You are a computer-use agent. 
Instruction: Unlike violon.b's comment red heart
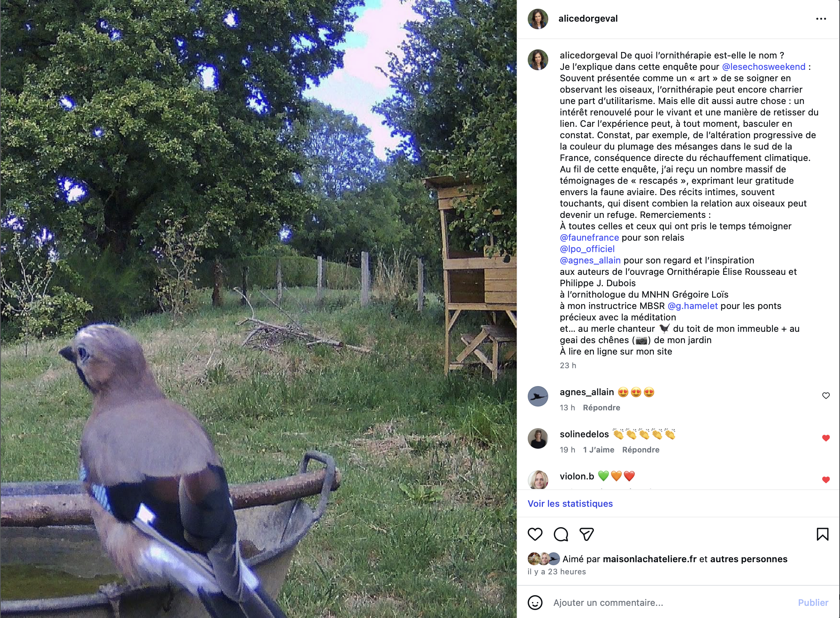click(826, 480)
